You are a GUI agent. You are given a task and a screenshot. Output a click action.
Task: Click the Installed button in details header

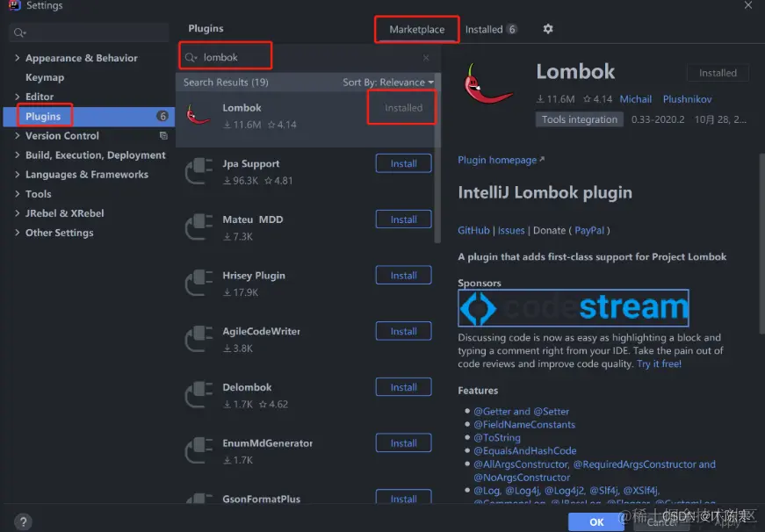[x=718, y=73]
